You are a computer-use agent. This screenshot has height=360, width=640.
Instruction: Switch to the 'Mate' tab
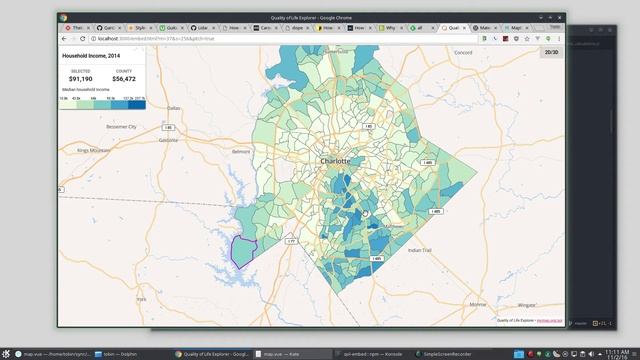(x=484, y=28)
